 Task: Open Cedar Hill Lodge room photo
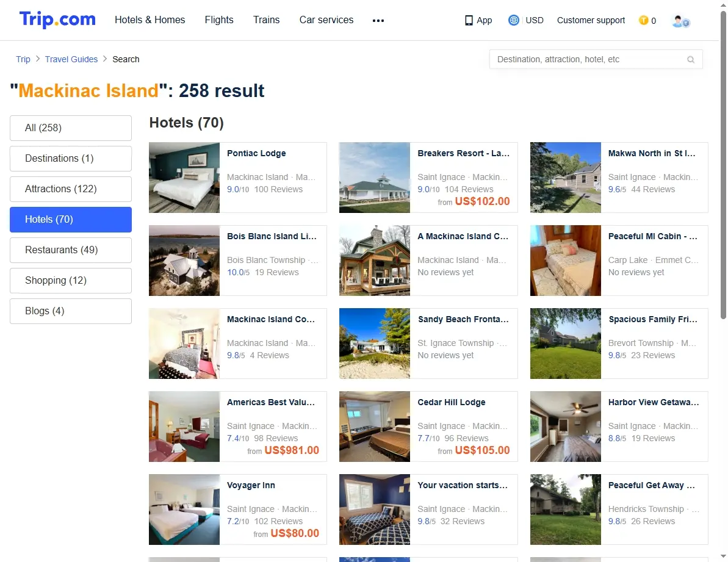(375, 427)
